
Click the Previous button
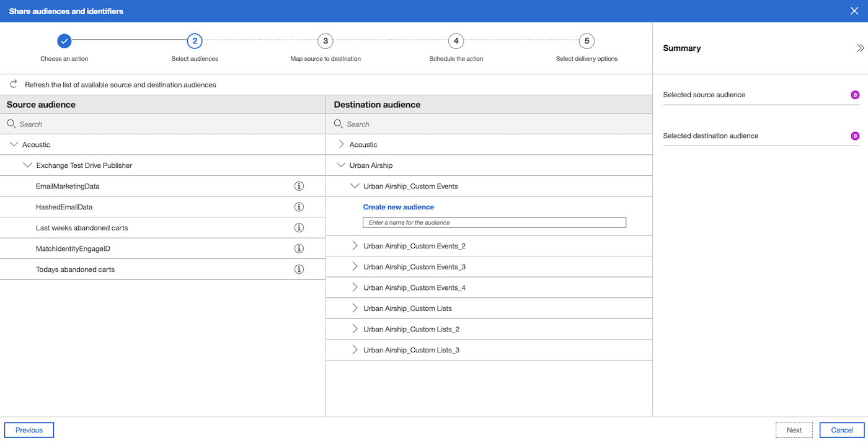29,430
